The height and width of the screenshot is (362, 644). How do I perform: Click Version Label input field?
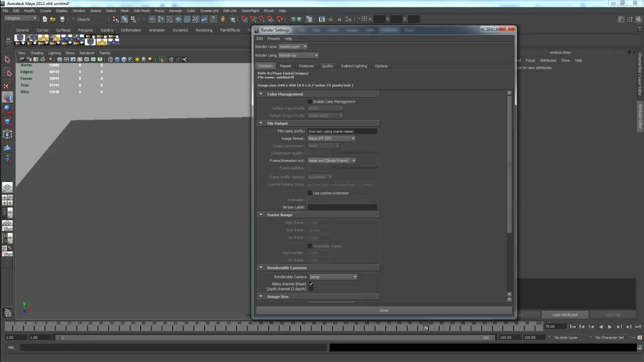coord(342,207)
